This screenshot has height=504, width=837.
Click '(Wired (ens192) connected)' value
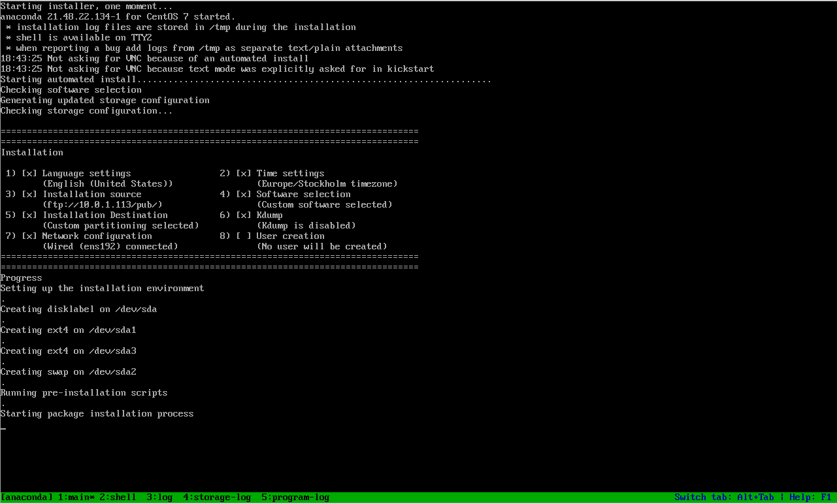(110, 247)
